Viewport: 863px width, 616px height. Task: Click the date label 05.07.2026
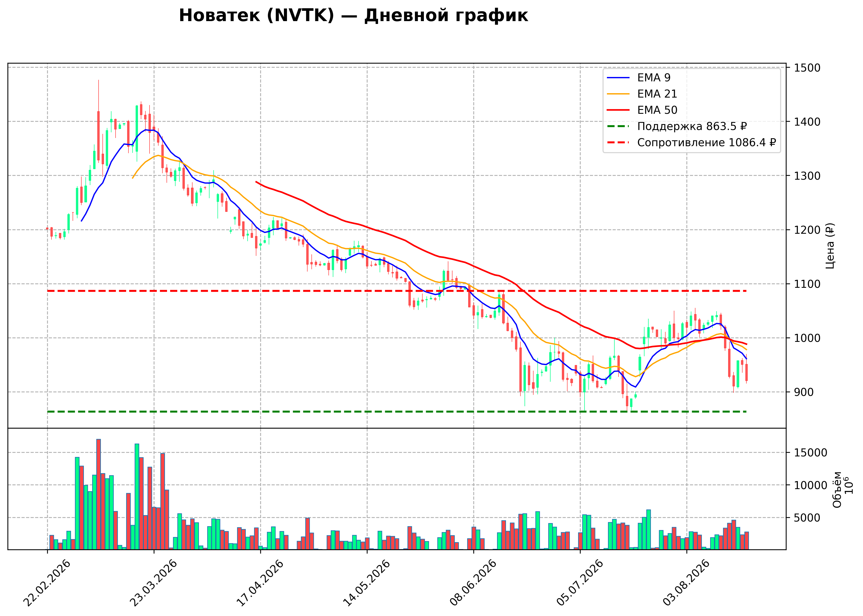[580, 584]
